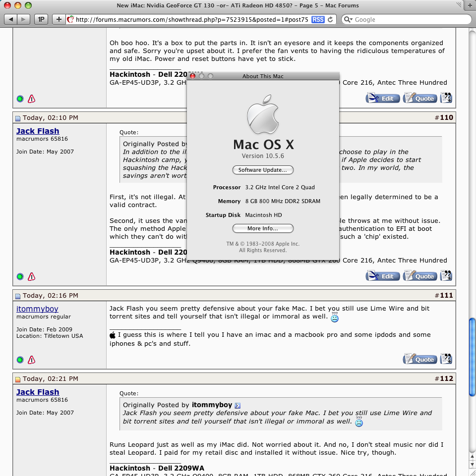Click Macintosh HD startup disk text
The image size is (476, 476).
[x=263, y=215]
